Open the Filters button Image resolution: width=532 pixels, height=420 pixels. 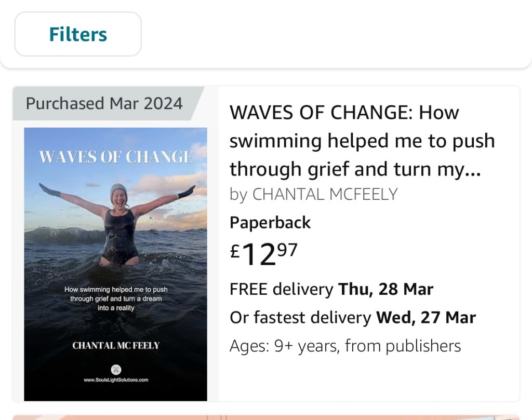tap(78, 34)
